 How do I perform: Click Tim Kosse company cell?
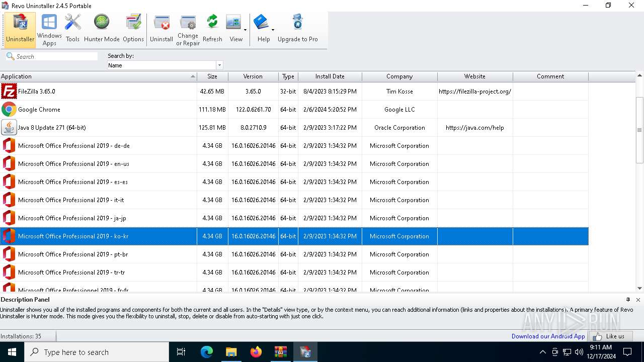399,92
